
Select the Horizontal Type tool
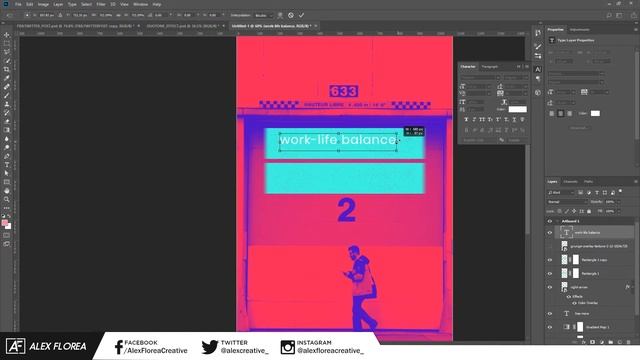pos(7,164)
